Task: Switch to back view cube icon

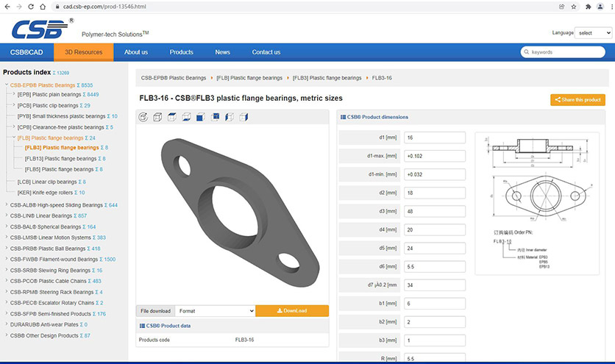Action: (215, 117)
